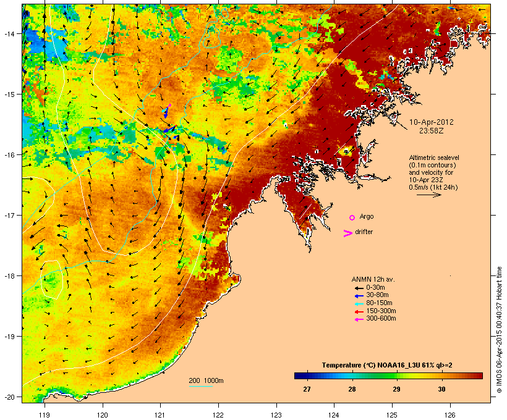
Task: Click the black 0-30m legend arrow
Action: (359, 288)
